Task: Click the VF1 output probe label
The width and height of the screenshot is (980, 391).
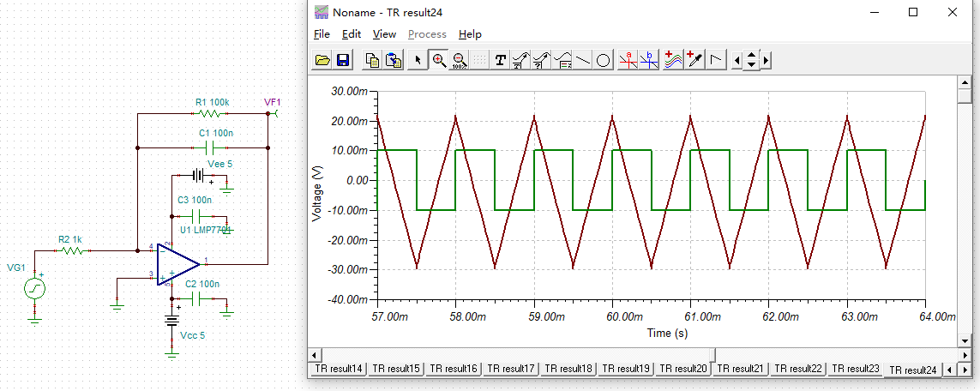Action: point(273,101)
